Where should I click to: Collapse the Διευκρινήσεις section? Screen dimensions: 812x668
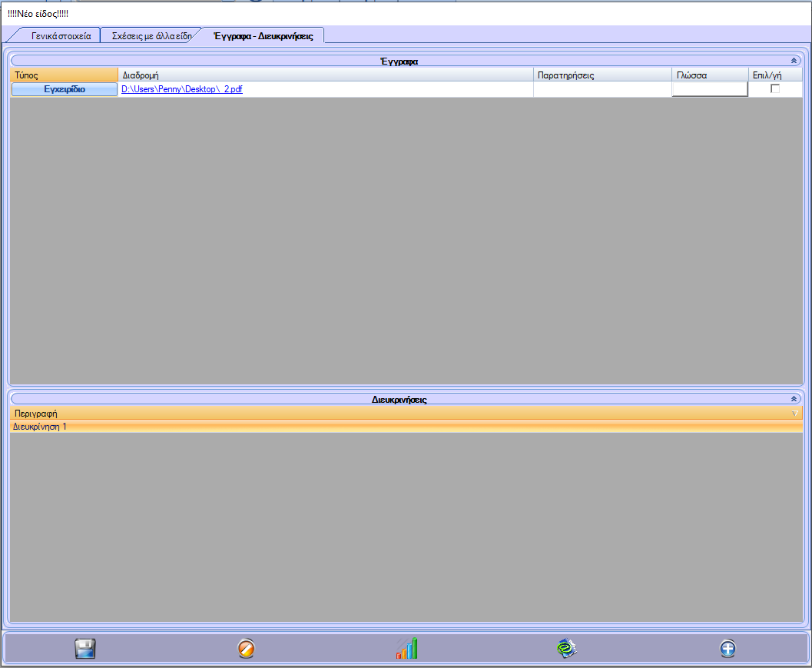point(794,400)
